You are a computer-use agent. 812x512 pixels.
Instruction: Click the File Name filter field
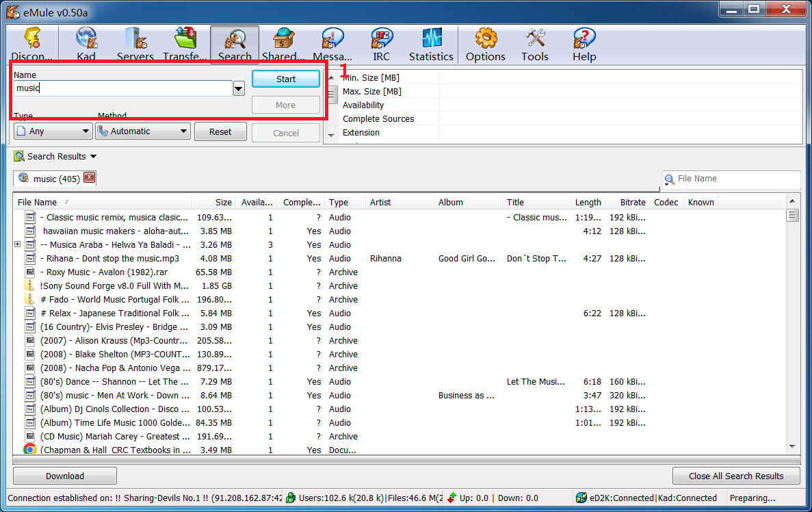point(735,179)
